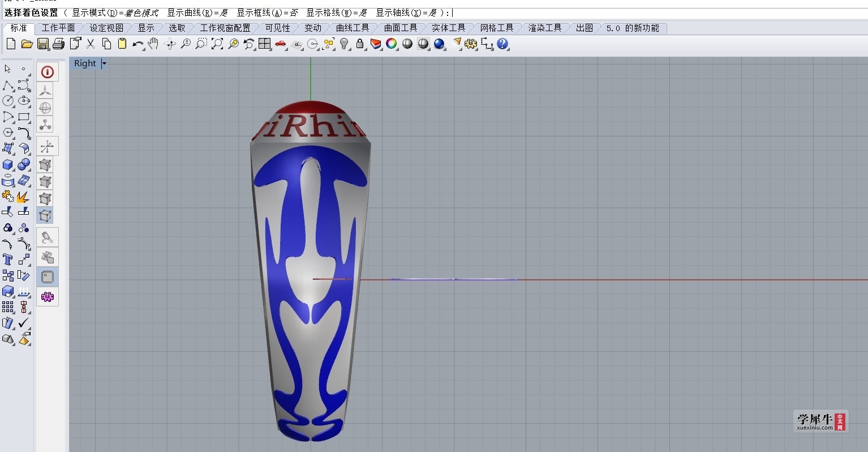Print using the printer icon
Screen dimensions: 868x452
pos(58,44)
